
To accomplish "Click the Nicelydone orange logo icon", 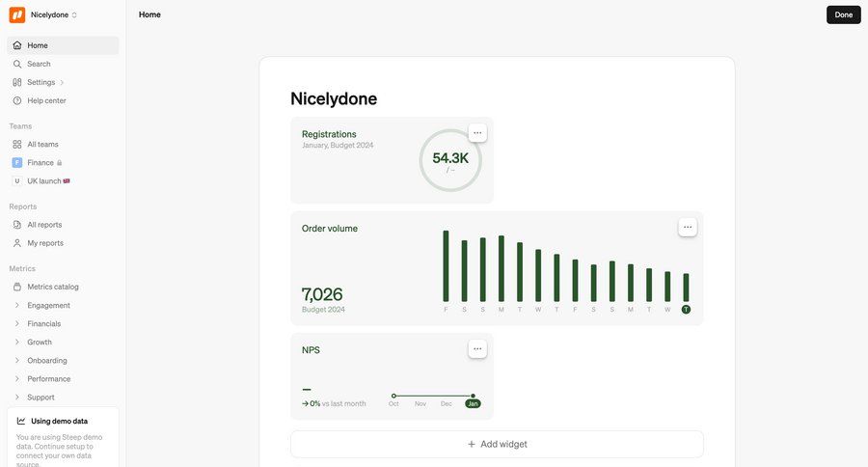I will pos(17,15).
